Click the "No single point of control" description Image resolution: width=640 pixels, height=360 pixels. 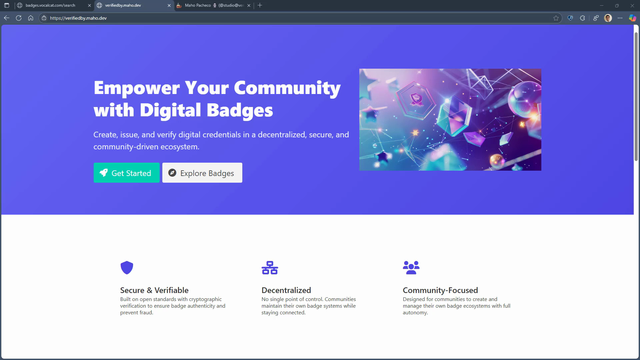(x=309, y=306)
